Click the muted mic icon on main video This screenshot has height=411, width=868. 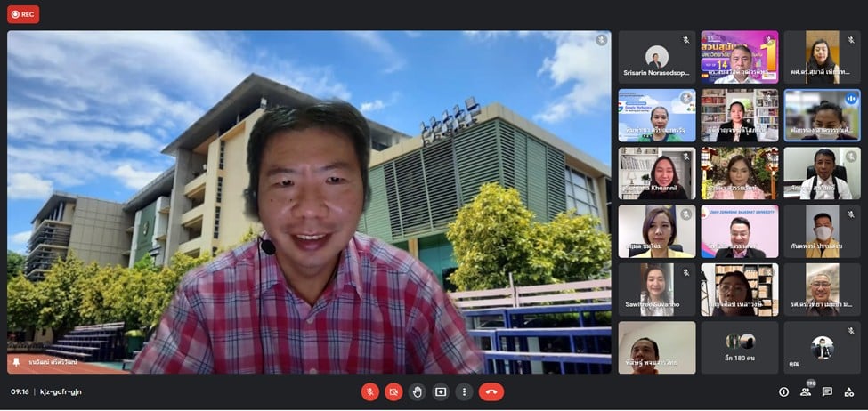click(x=602, y=40)
